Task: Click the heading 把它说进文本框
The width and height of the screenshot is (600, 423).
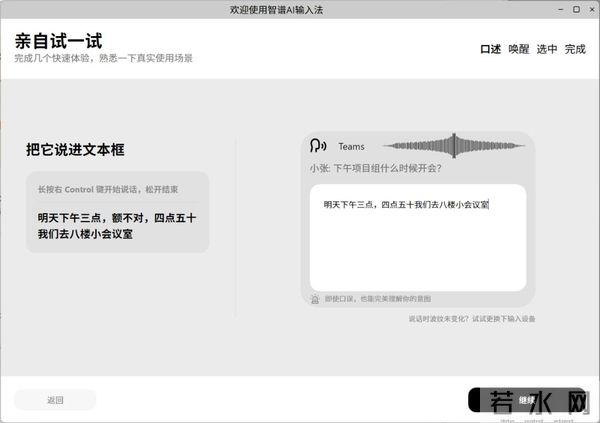Action: click(x=75, y=150)
